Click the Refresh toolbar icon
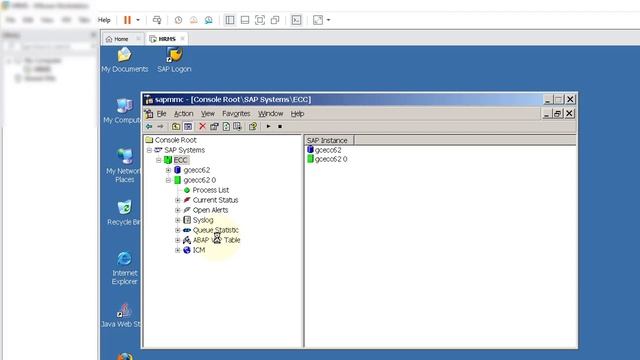 click(226, 127)
